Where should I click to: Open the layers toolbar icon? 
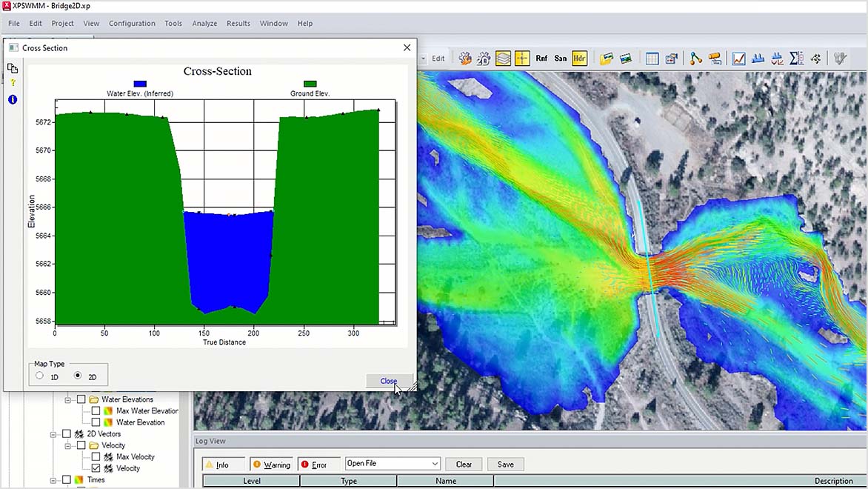(503, 58)
